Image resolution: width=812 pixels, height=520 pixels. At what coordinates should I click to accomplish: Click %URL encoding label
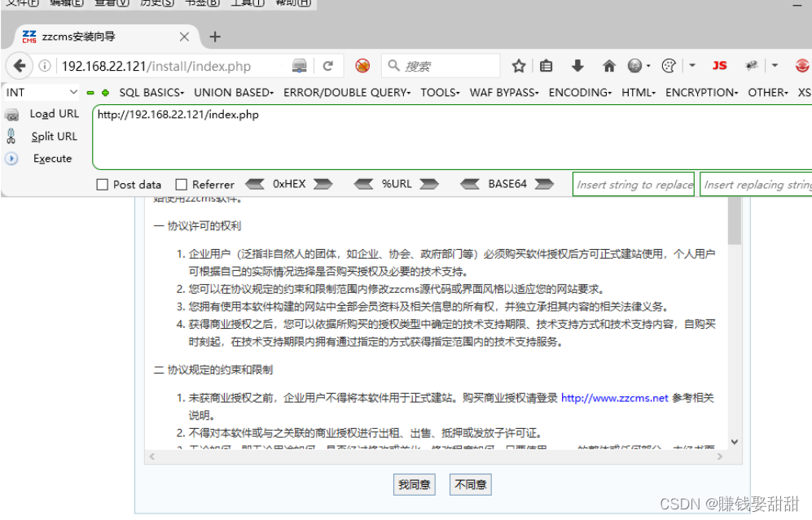[x=397, y=184]
